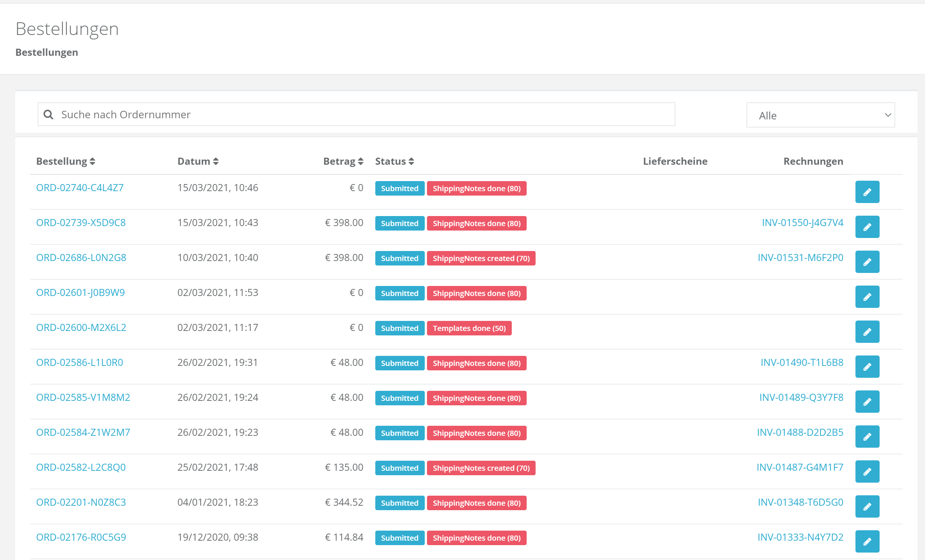Click date 15/03/2021, 10:46
This screenshot has height=560, width=925.
[218, 188]
